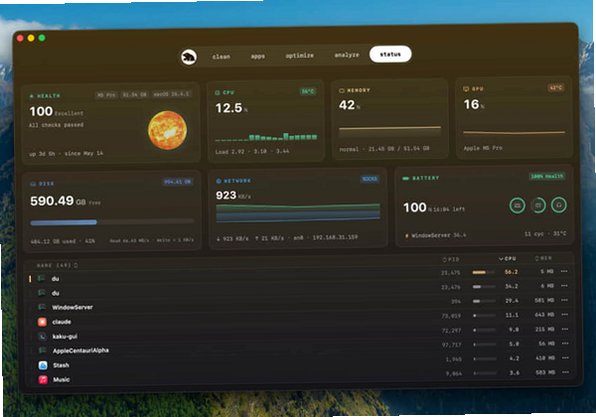Select the WindowServer process name
This screenshot has width=596, height=417.
[x=72, y=307]
